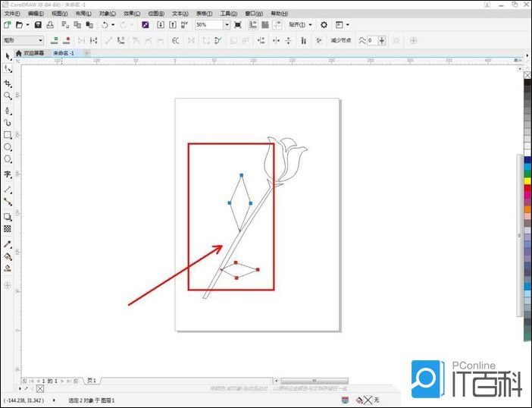Expand the application launcher dropdown arrow
Viewport: 532px width, 408px height.
[347, 25]
